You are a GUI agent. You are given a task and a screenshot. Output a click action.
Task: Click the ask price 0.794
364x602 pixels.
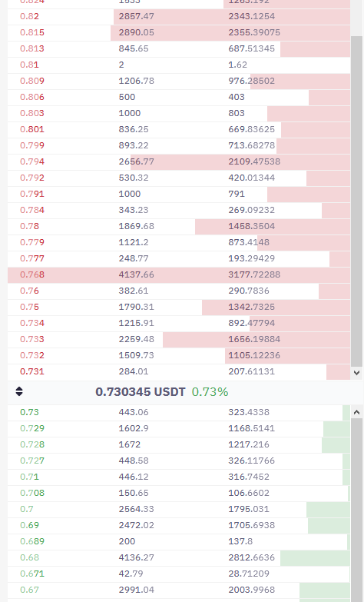click(x=31, y=161)
